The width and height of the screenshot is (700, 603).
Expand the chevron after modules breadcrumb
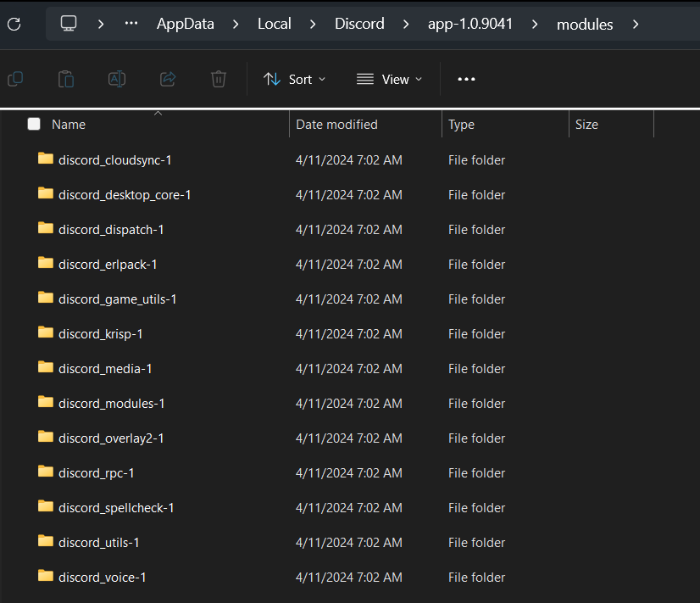636,24
